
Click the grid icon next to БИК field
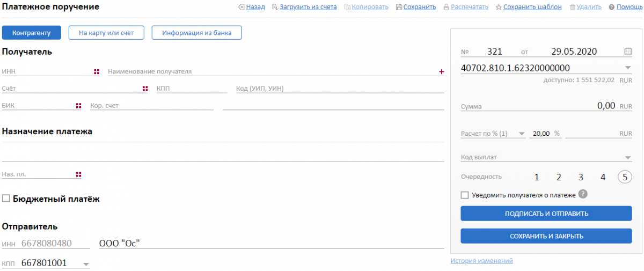coord(78,106)
